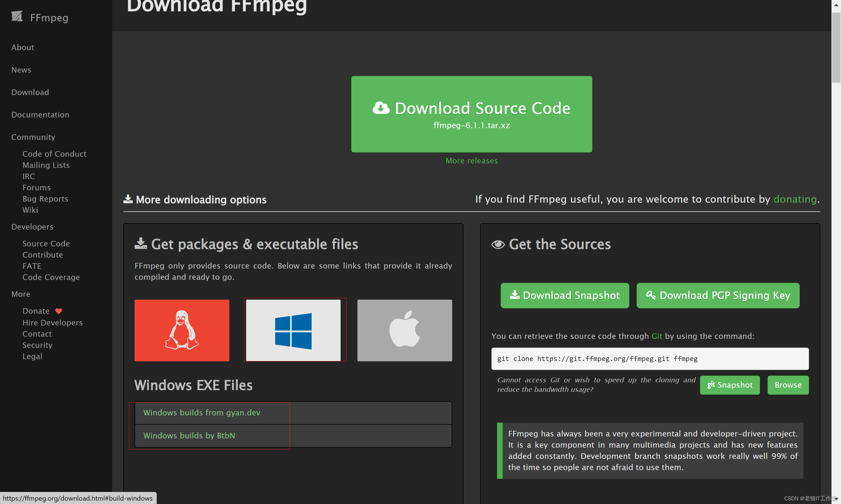Click the Get the Sources eye icon
Screen dimensions: 841x504
[x=498, y=245]
